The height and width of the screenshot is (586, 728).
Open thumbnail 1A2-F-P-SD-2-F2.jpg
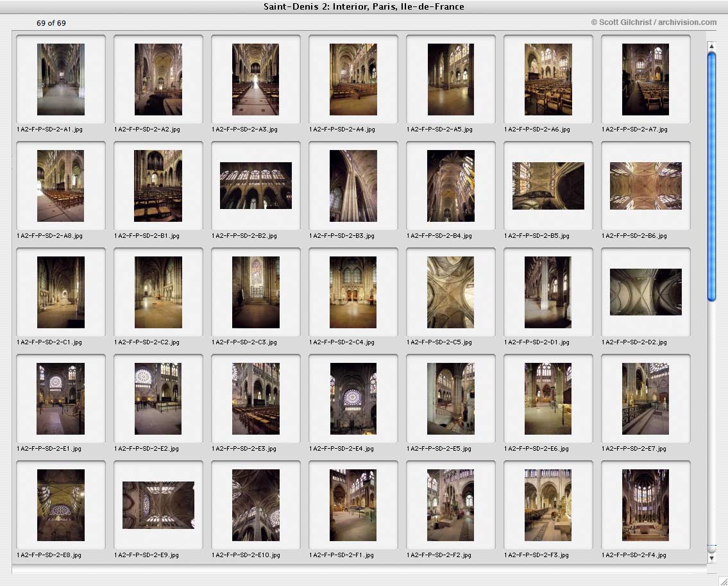(451, 505)
